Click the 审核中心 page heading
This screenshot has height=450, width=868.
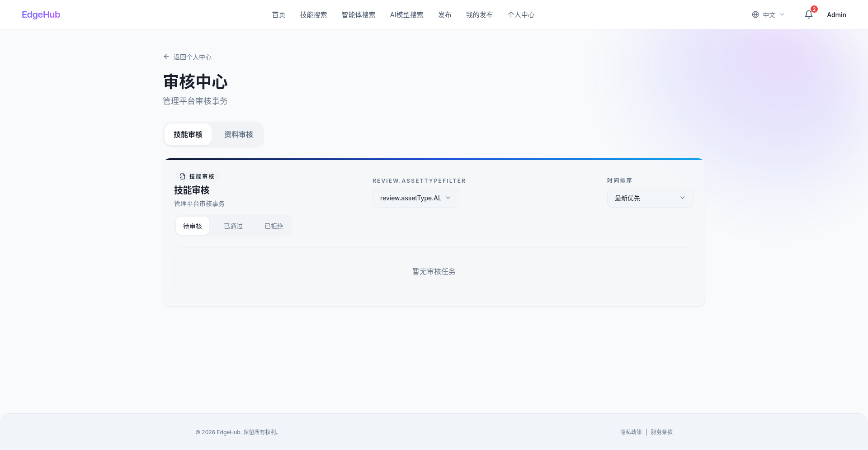click(x=195, y=82)
